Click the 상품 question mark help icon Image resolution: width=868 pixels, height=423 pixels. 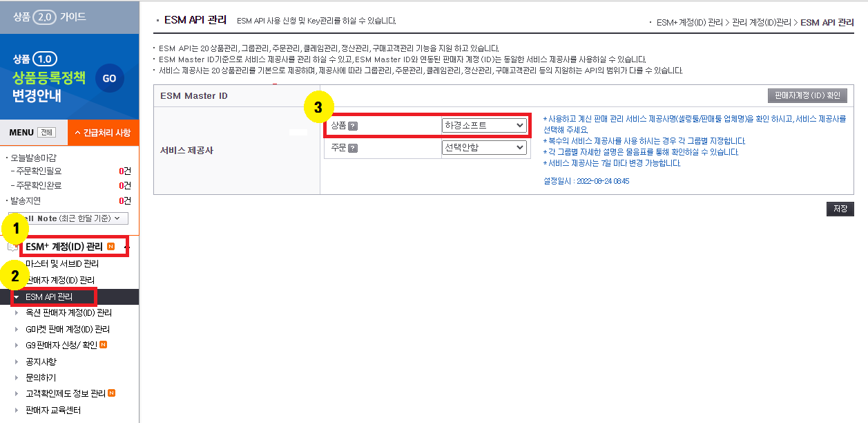click(x=353, y=126)
